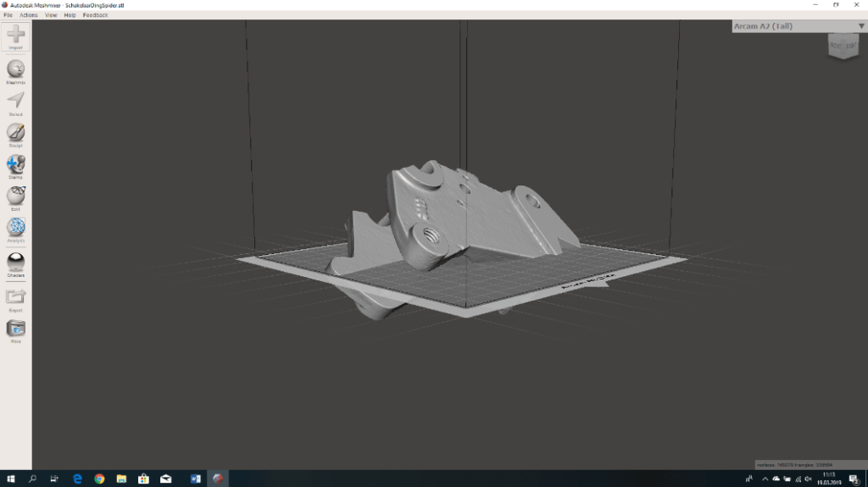Screen dimensions: 868x487
Task: Open the Help menu
Action: click(x=70, y=15)
